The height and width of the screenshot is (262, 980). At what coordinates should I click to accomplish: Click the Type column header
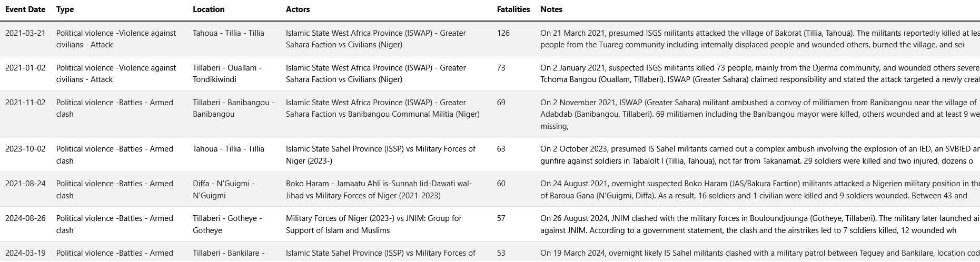coord(65,9)
